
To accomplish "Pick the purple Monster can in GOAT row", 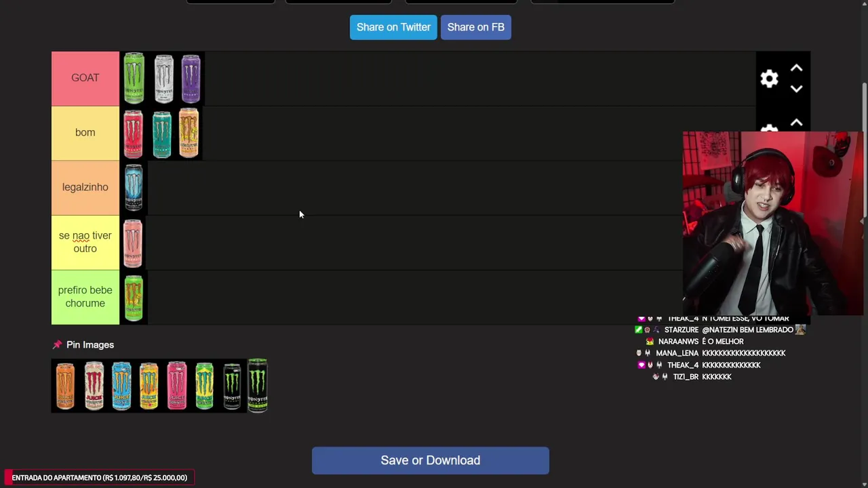I will [191, 79].
